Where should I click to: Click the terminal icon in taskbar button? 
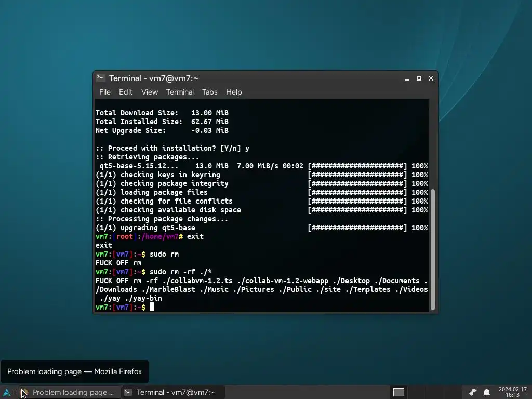(128, 392)
